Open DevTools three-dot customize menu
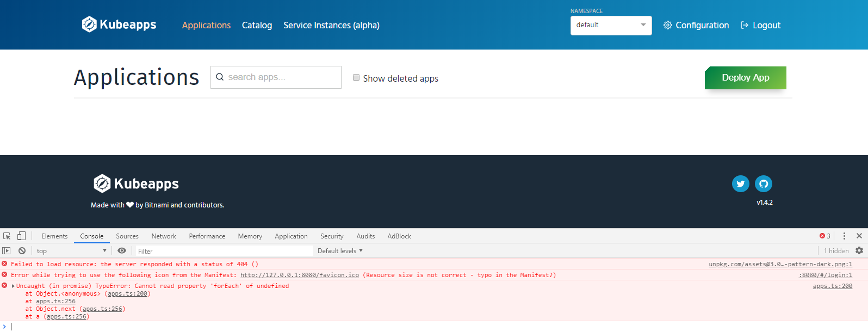 [x=844, y=236]
